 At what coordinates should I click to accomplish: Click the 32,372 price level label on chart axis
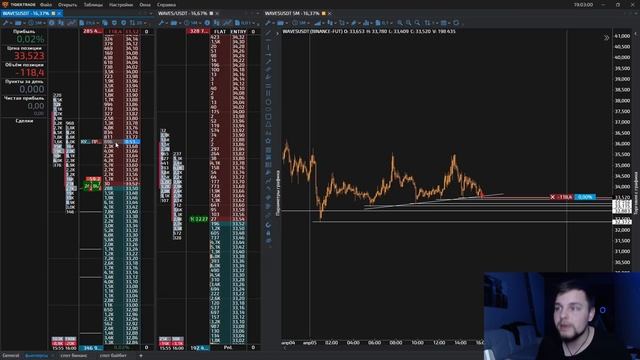pos(622,222)
